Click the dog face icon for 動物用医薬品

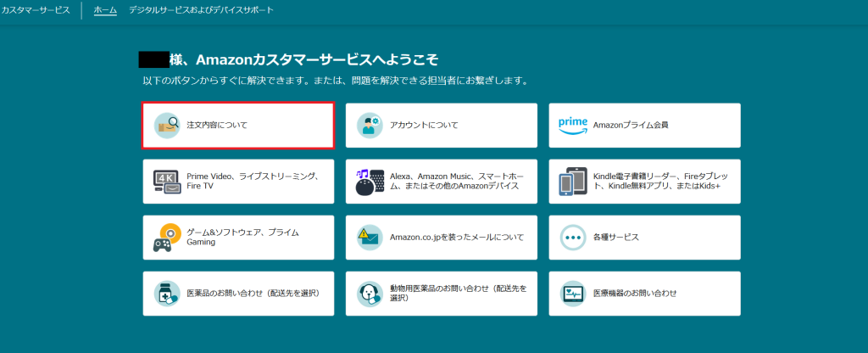click(x=370, y=293)
